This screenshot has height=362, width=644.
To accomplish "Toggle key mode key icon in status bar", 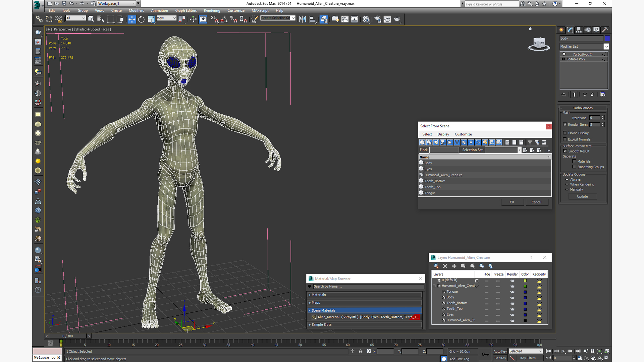I will [x=485, y=354].
